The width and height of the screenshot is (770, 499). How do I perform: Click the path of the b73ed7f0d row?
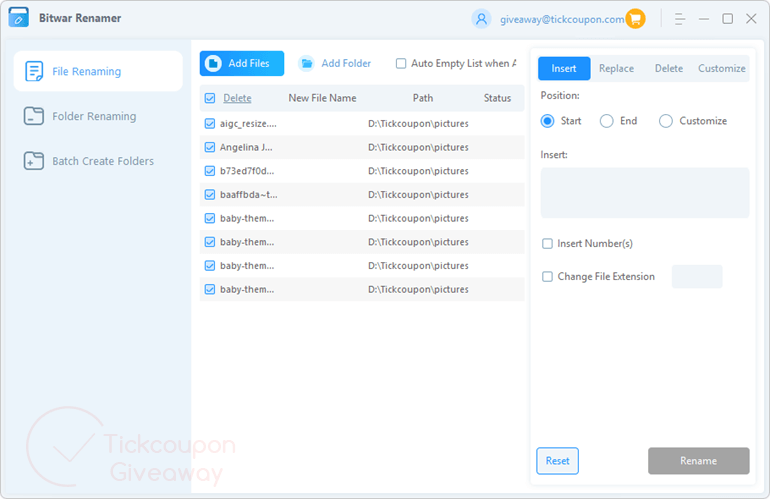click(x=418, y=171)
